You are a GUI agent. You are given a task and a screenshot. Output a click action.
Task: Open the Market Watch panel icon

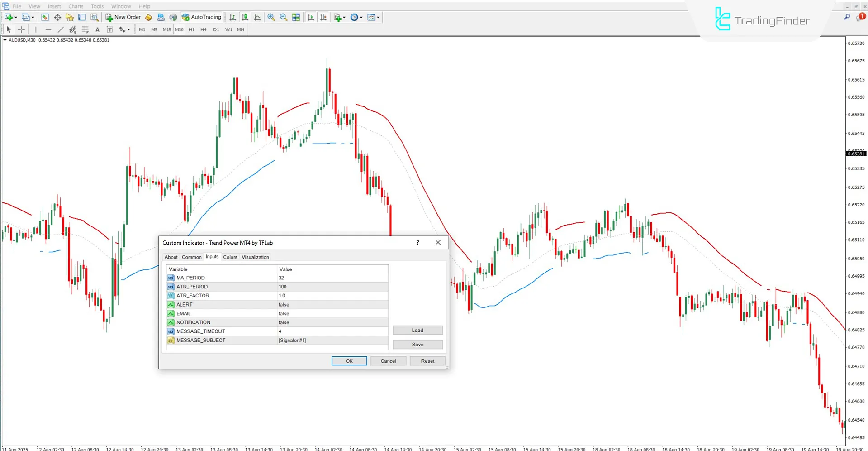pyautogui.click(x=45, y=17)
